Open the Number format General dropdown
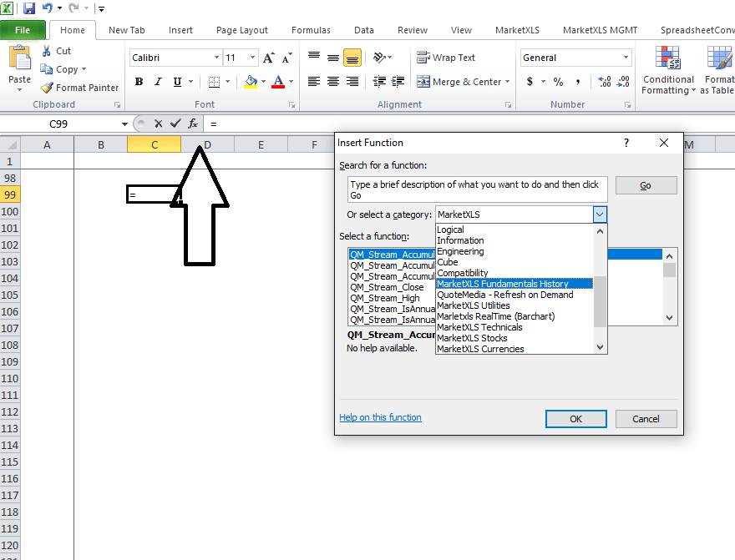735x560 pixels. tap(626, 58)
